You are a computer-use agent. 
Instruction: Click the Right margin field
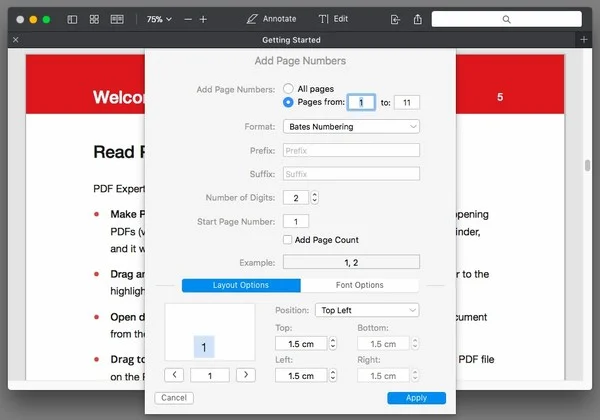click(383, 376)
